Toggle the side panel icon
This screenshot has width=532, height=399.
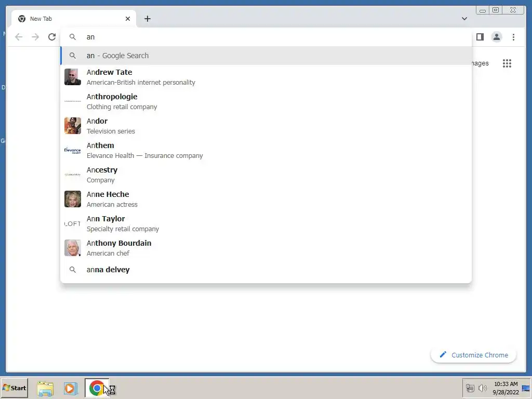click(x=480, y=37)
